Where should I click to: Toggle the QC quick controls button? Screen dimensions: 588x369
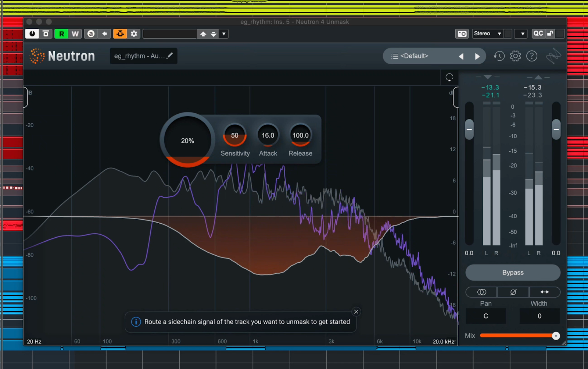[538, 33]
